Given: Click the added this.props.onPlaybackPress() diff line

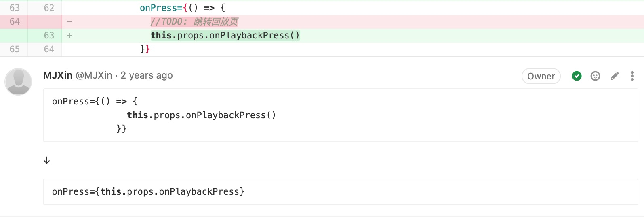Looking at the screenshot, I should coord(225,36).
